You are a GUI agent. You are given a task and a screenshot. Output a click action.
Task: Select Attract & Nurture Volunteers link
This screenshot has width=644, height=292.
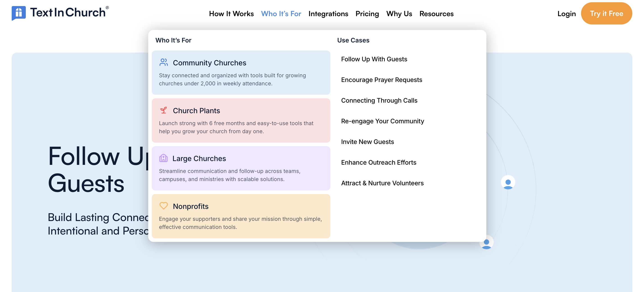click(x=382, y=183)
